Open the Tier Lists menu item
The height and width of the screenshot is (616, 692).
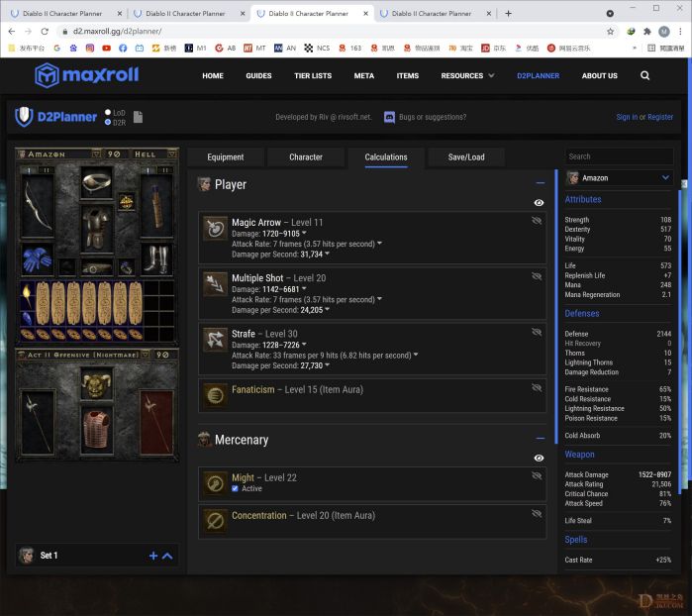[313, 76]
